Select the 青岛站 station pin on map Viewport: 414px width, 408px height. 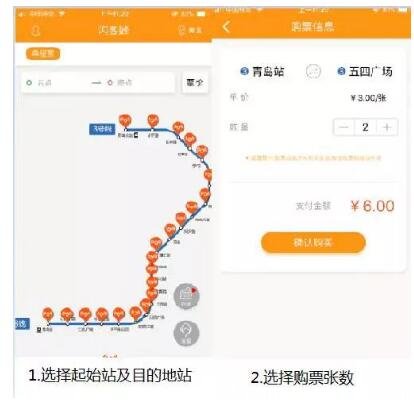pyautogui.click(x=48, y=314)
